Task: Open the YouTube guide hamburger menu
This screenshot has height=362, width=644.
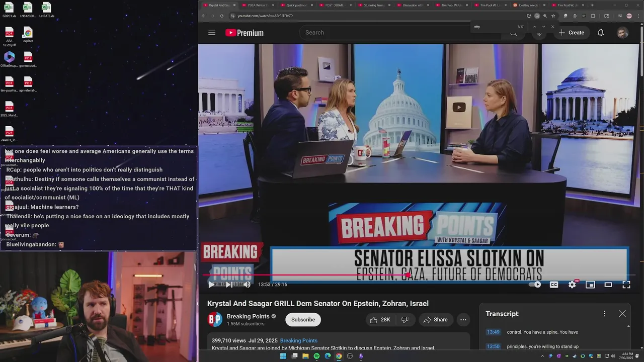Action: click(212, 33)
